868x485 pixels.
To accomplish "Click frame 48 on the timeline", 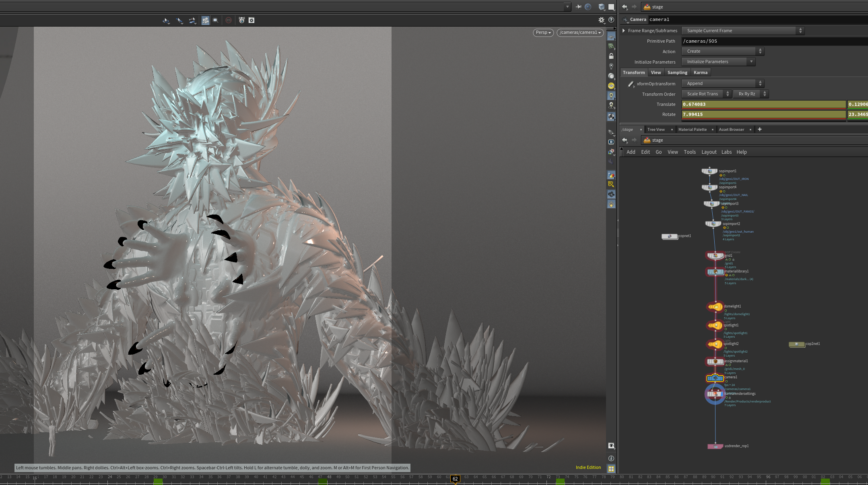I will tap(329, 477).
